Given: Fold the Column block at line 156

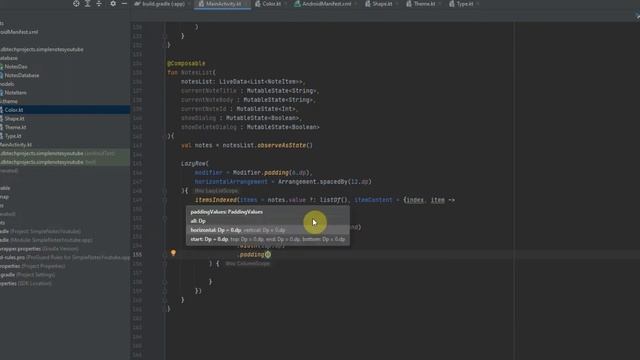Looking at the screenshot, I should pyautogui.click(x=165, y=264).
